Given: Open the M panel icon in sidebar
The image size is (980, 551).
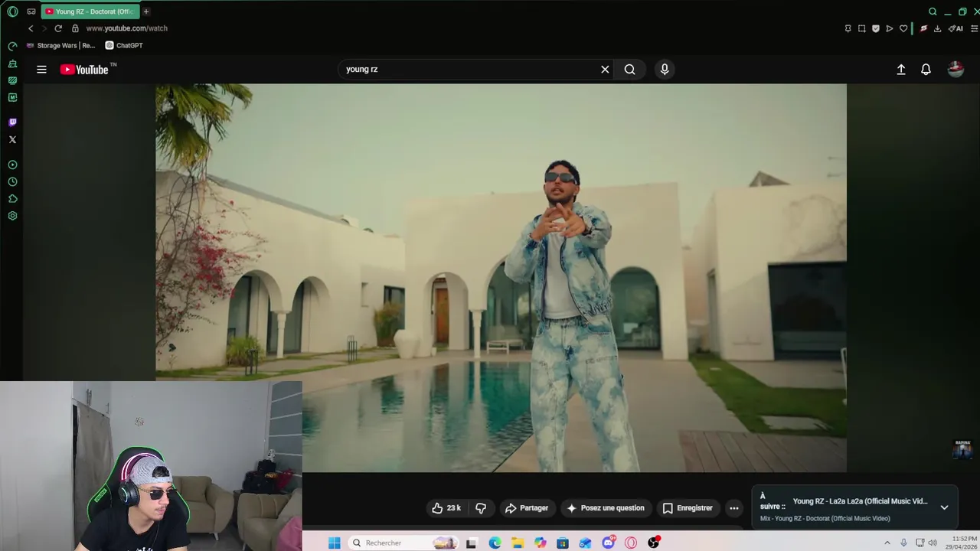Looking at the screenshot, I should 12,97.
